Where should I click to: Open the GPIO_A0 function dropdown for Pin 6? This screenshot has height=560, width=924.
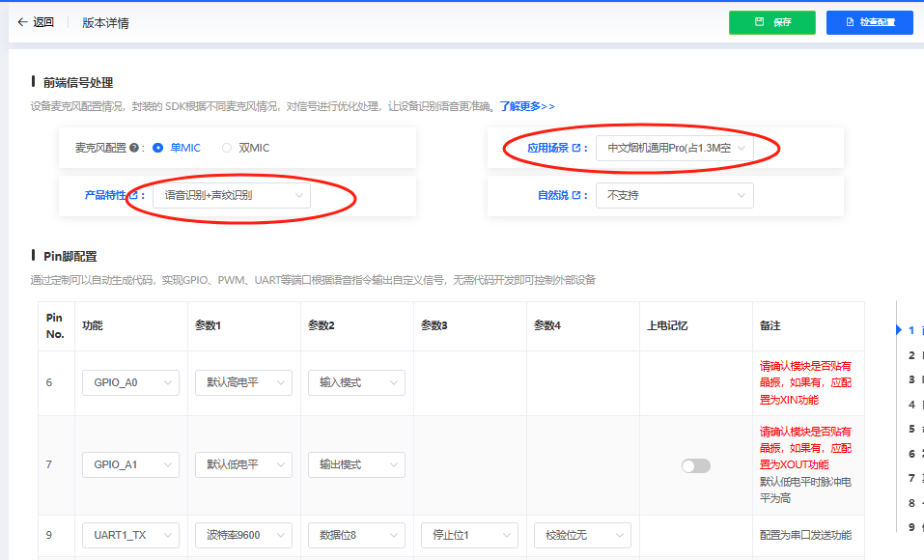coord(130,382)
